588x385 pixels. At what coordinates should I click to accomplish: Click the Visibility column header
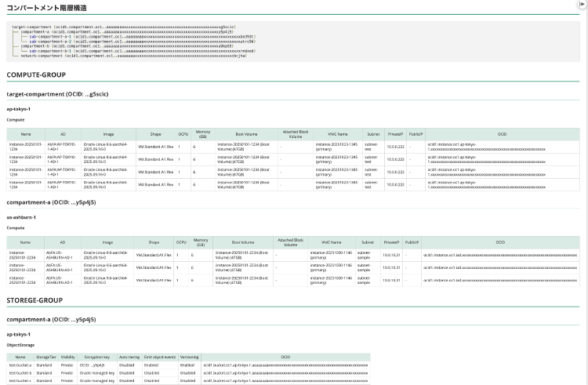[68, 357]
